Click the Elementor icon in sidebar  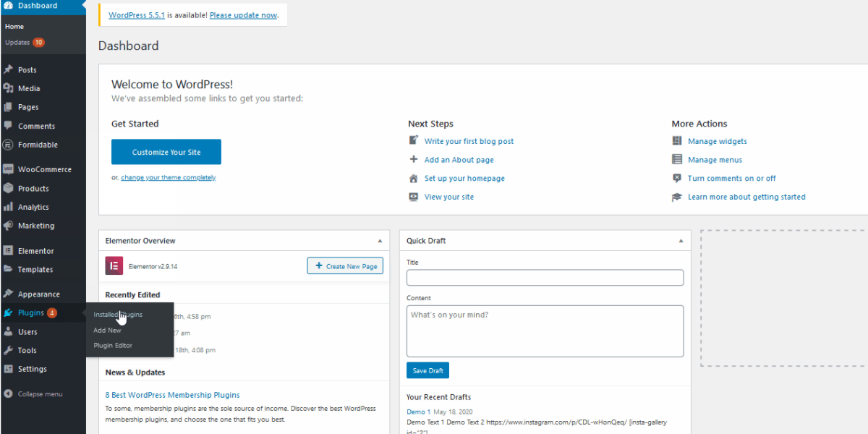8,251
